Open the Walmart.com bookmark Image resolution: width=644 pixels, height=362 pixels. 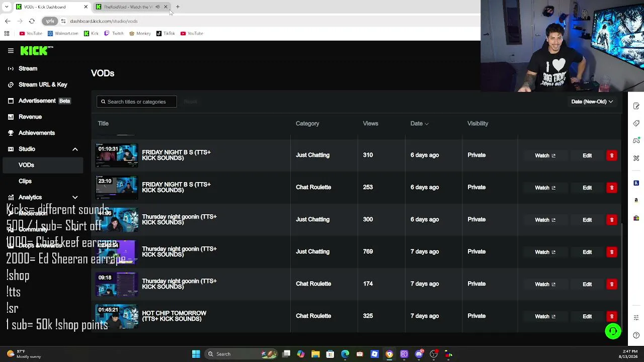tap(63, 34)
